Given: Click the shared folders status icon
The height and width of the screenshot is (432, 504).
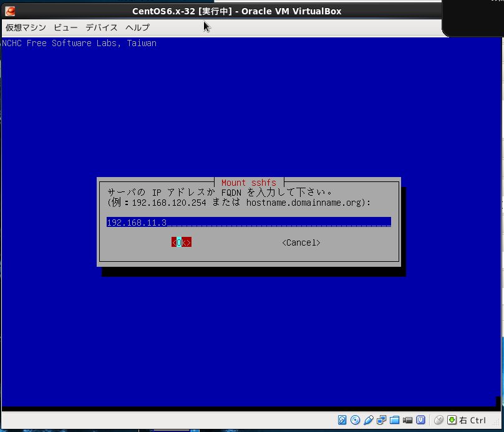Looking at the screenshot, I should pyautogui.click(x=395, y=420).
